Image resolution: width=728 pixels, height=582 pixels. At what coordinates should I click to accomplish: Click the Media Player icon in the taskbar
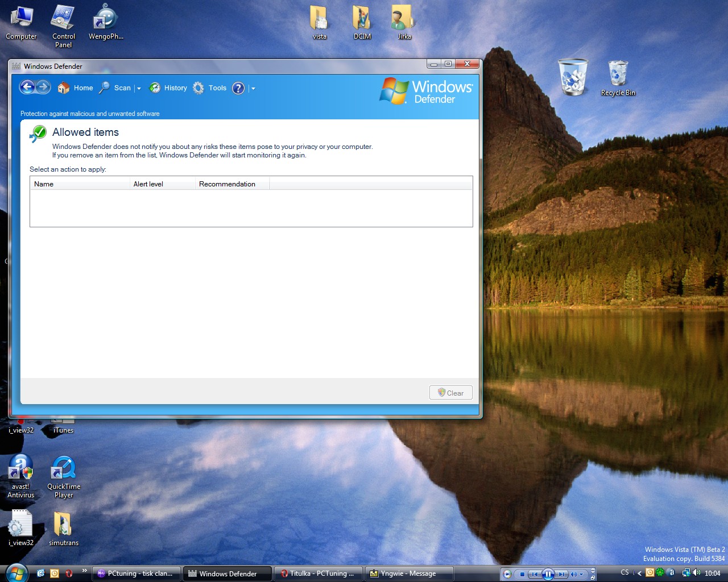click(507, 574)
